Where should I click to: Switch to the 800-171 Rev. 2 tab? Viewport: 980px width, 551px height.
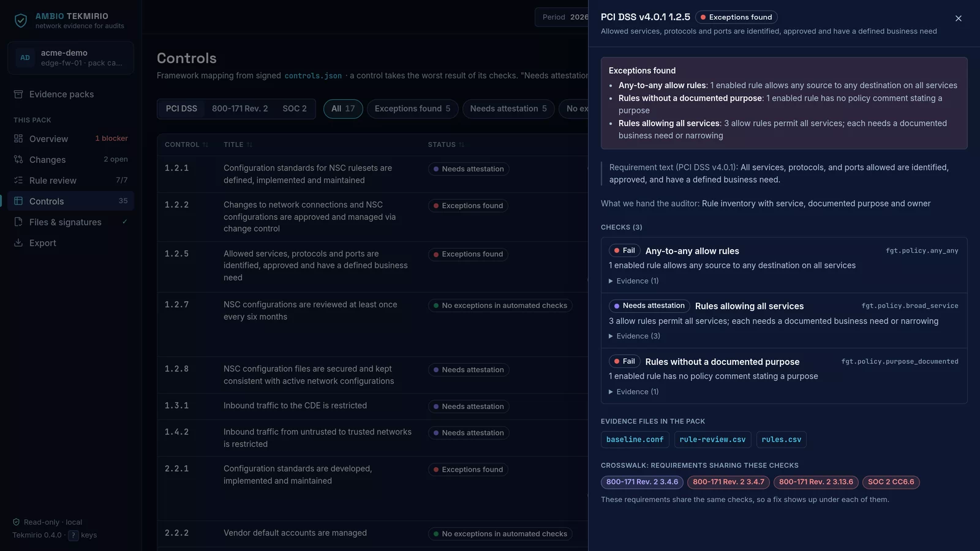(x=240, y=108)
